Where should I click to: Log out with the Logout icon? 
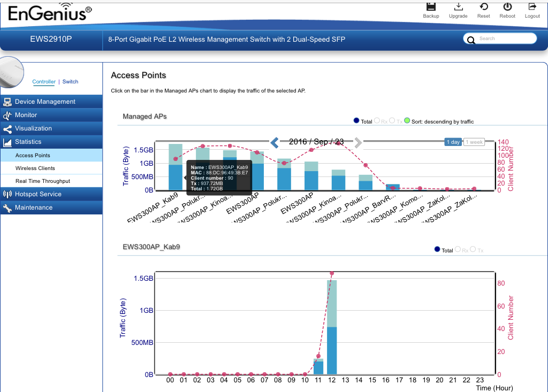(x=532, y=6)
